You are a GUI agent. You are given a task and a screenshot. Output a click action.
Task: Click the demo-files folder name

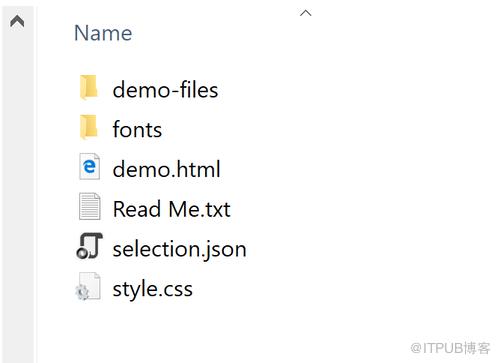[165, 90]
